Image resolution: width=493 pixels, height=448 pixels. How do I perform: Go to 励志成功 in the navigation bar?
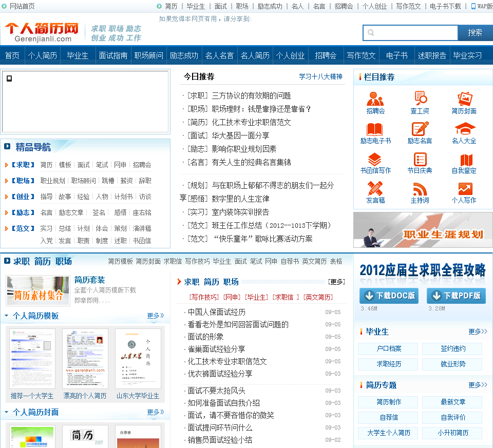(x=184, y=55)
